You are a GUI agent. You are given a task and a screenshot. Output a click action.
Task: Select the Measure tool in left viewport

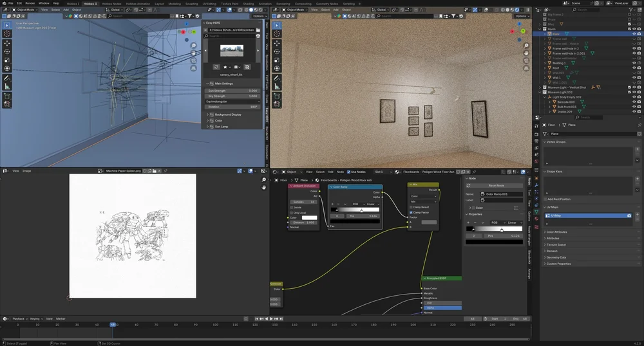click(x=7, y=86)
